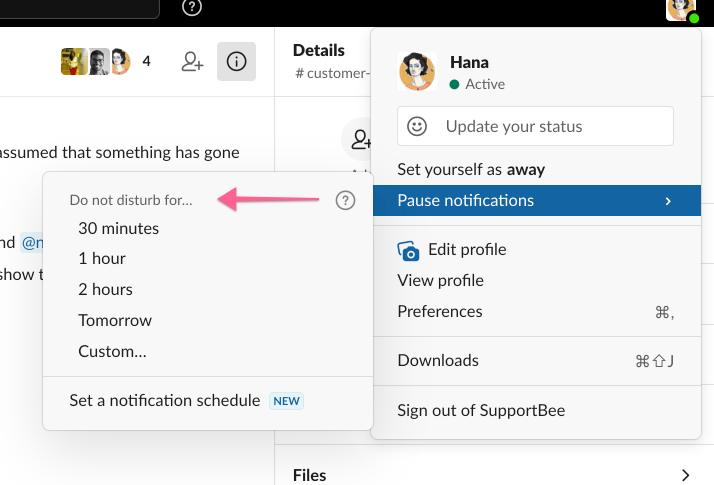This screenshot has width=714, height=485.
Task: Click help icon beside Do not disturb
Action: 345,201
